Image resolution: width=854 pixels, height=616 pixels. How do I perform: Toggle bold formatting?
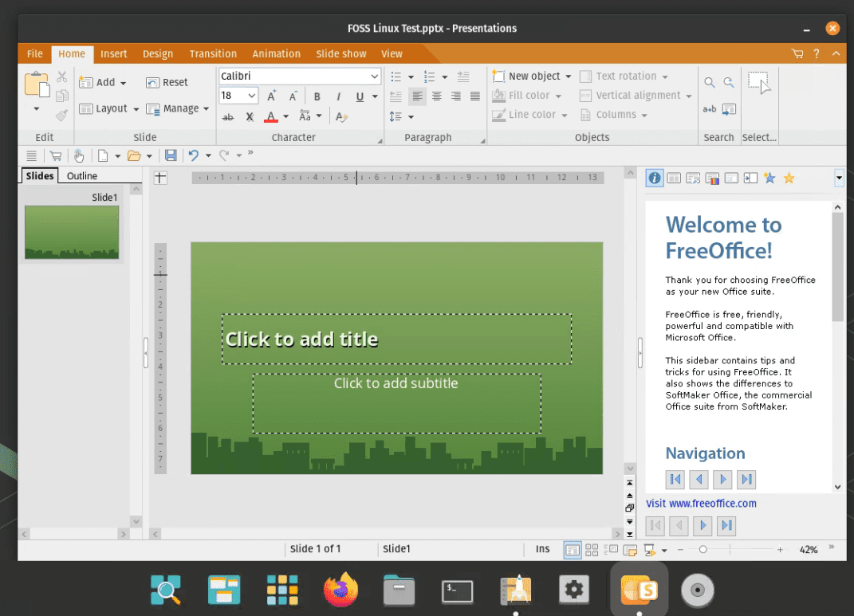coord(317,97)
